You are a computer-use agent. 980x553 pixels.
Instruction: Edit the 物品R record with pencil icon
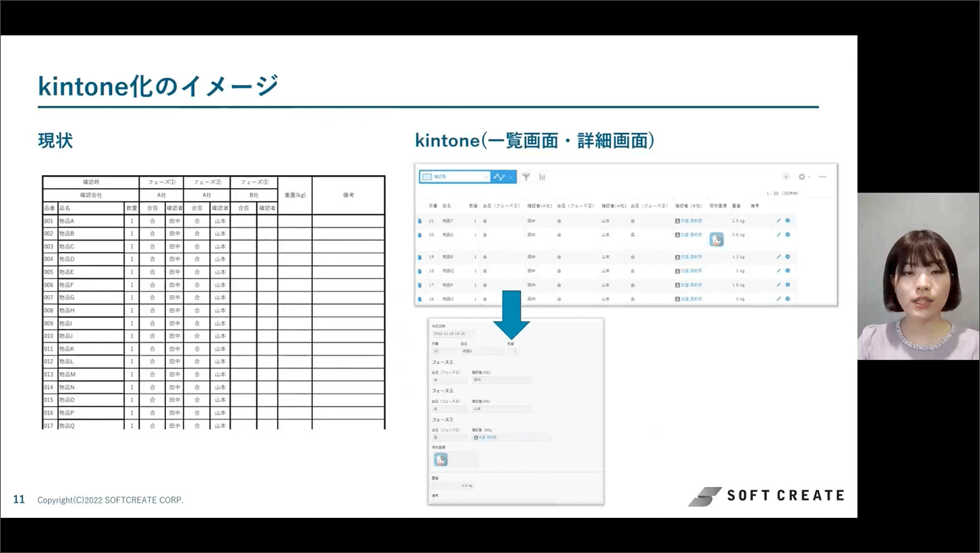[x=778, y=256]
